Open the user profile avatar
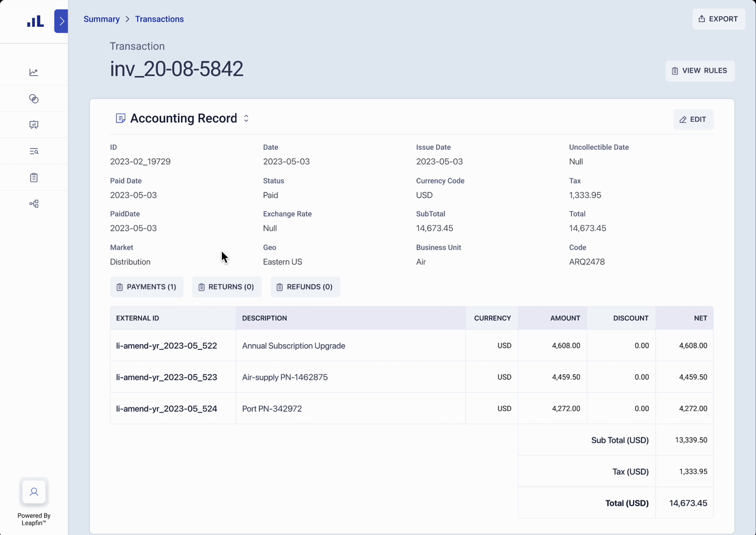 (x=34, y=492)
